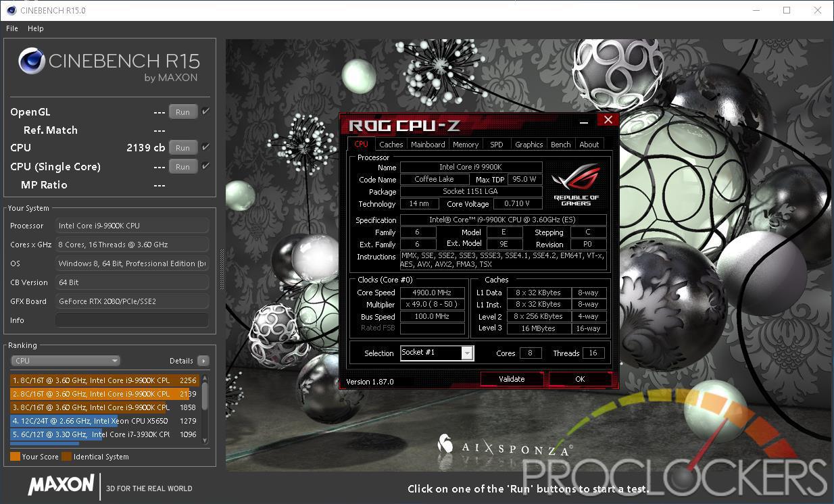Toggle the OpenGL test checkbox
Screen dimensions: 834x504
(206, 111)
